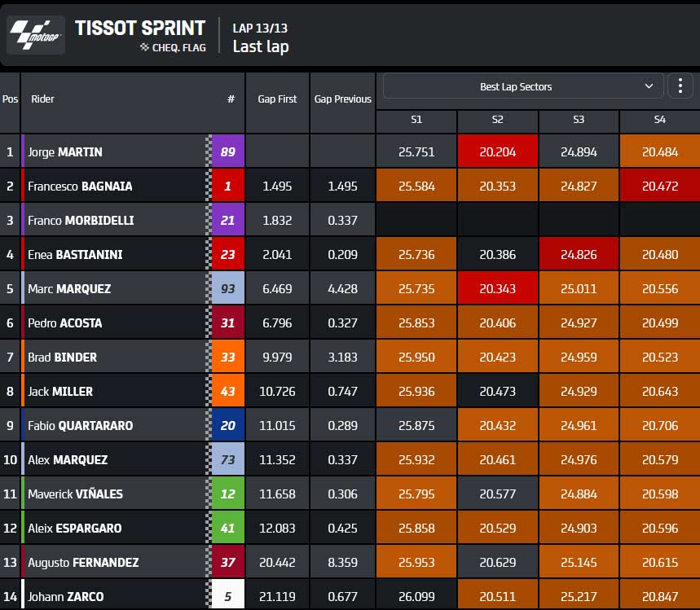Click the Rider column header
This screenshot has height=610, width=700.
coord(42,99)
